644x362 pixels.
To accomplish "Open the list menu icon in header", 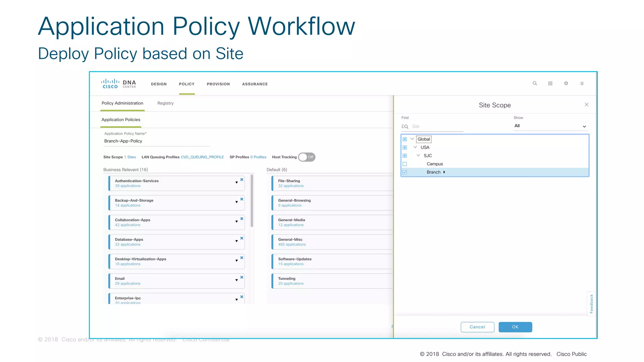I will click(x=582, y=84).
